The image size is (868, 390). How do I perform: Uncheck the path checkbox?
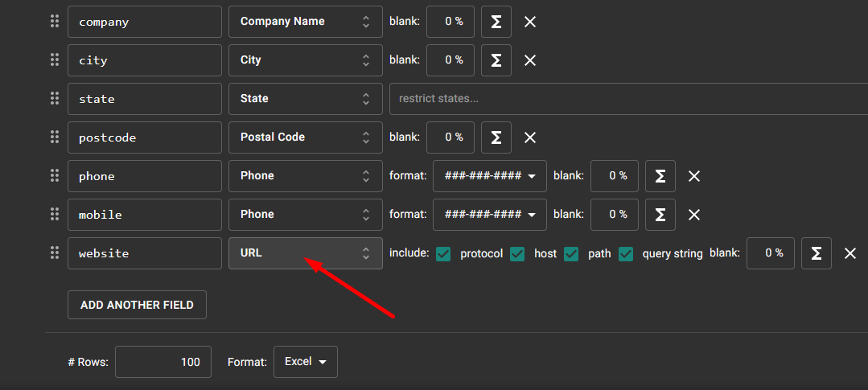click(x=571, y=253)
